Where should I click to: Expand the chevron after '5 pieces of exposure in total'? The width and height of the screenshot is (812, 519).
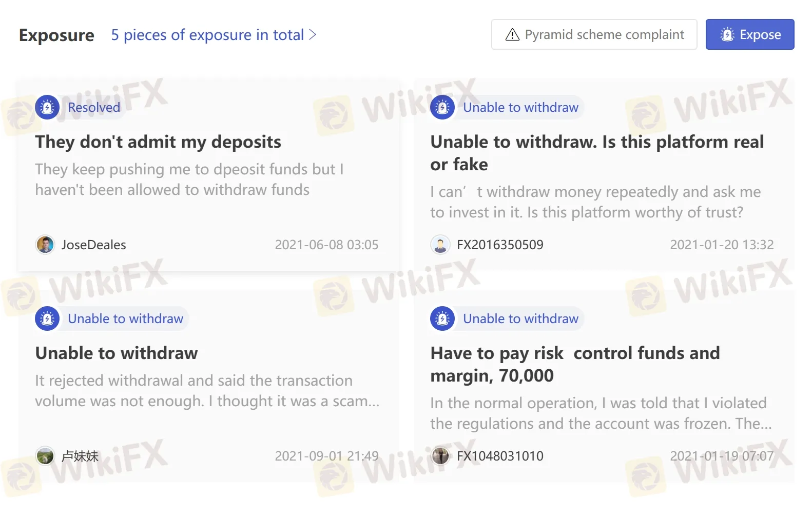[314, 34]
